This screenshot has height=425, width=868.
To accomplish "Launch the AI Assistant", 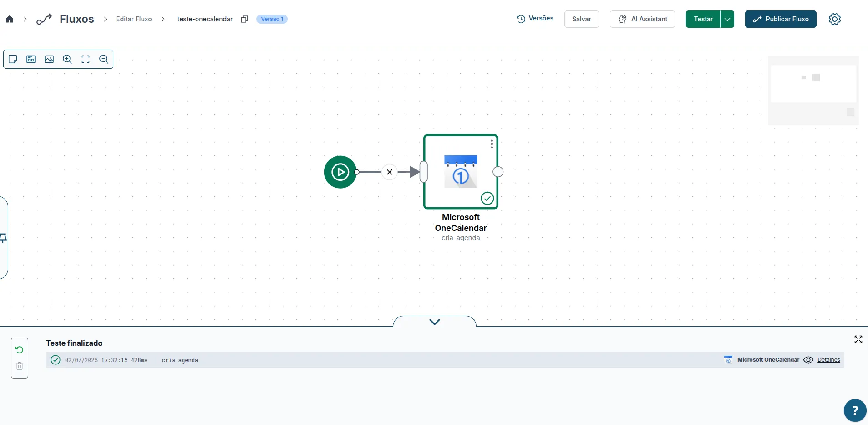I will [642, 19].
